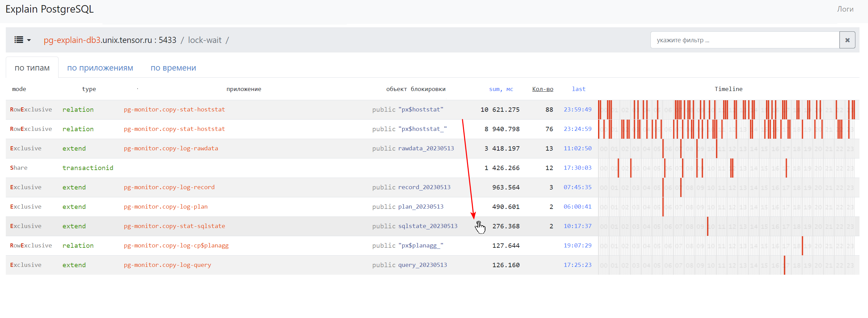Sort by 'sum, мс' column header
The width and height of the screenshot is (868, 318).
point(501,89)
